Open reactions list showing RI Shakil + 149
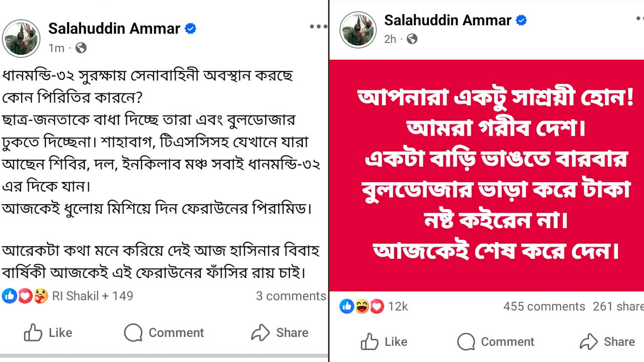The height and width of the screenshot is (362, 644). (93, 296)
